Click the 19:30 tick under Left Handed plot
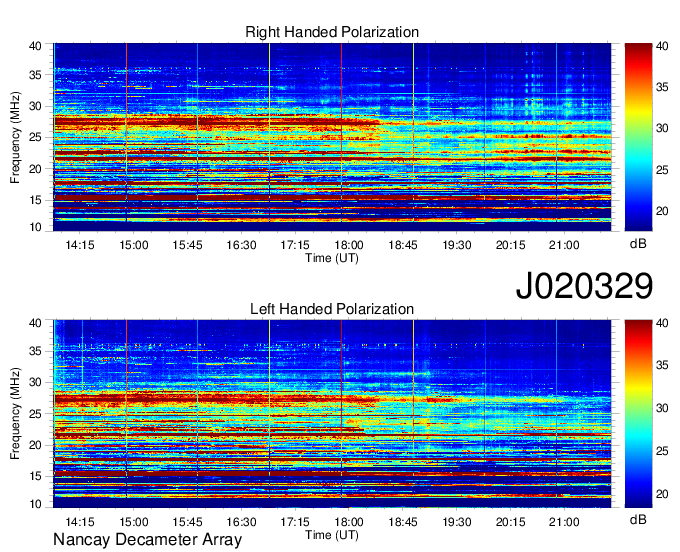 tap(457, 522)
